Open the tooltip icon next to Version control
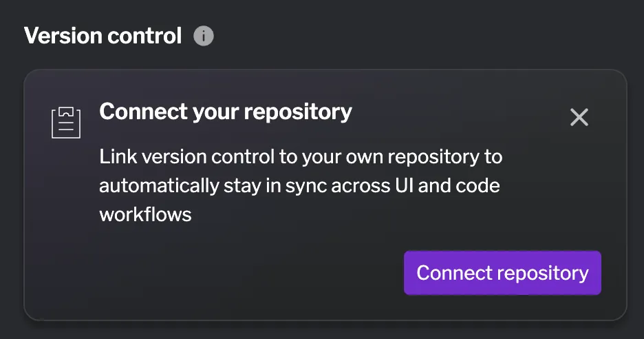644x339 pixels. coord(203,36)
